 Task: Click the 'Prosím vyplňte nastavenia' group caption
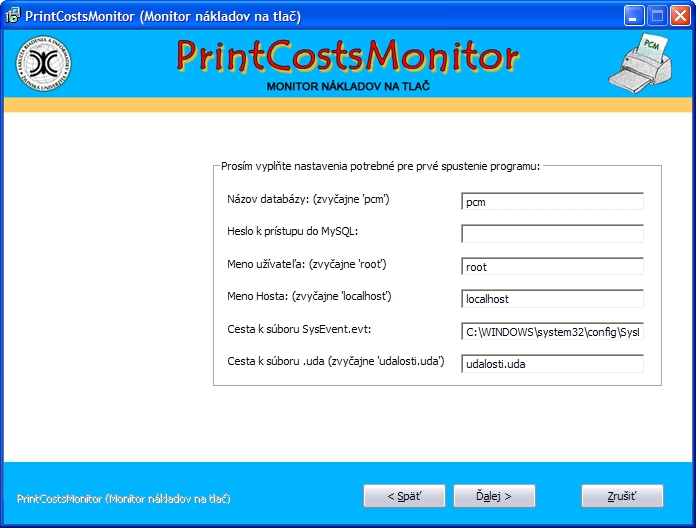(380, 166)
